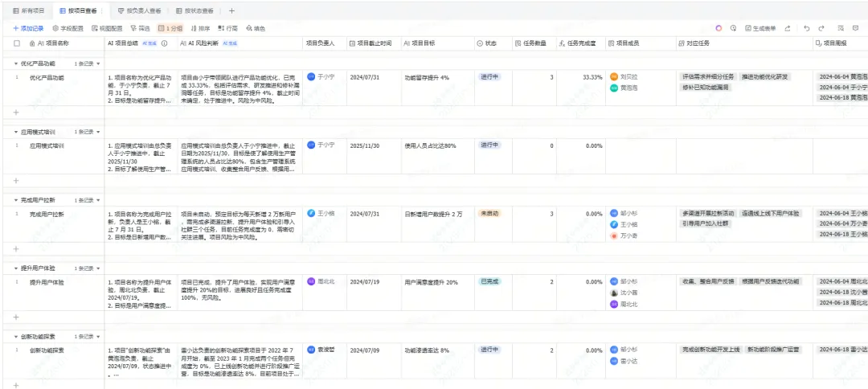Collapse the 应用模式培训 group
This screenshot has width=868, height=389.
pyautogui.click(x=16, y=133)
